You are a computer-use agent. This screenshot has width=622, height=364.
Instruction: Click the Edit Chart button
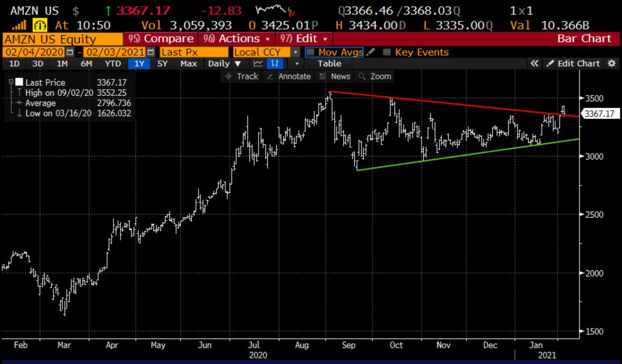point(573,63)
